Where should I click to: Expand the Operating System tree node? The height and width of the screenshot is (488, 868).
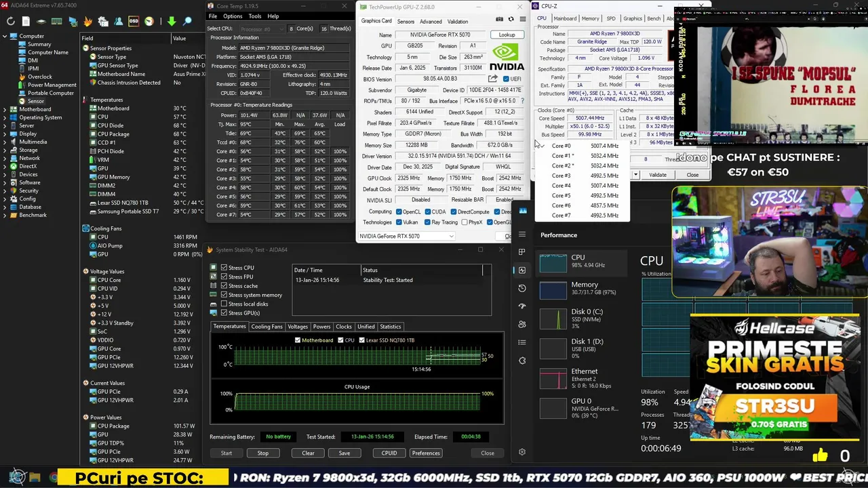[4, 117]
